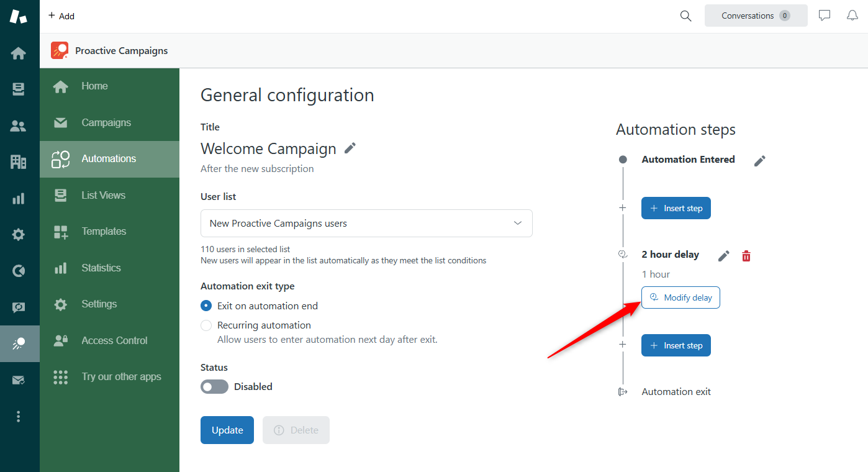Select Recurring automation radio
Image resolution: width=868 pixels, height=472 pixels.
(206, 325)
